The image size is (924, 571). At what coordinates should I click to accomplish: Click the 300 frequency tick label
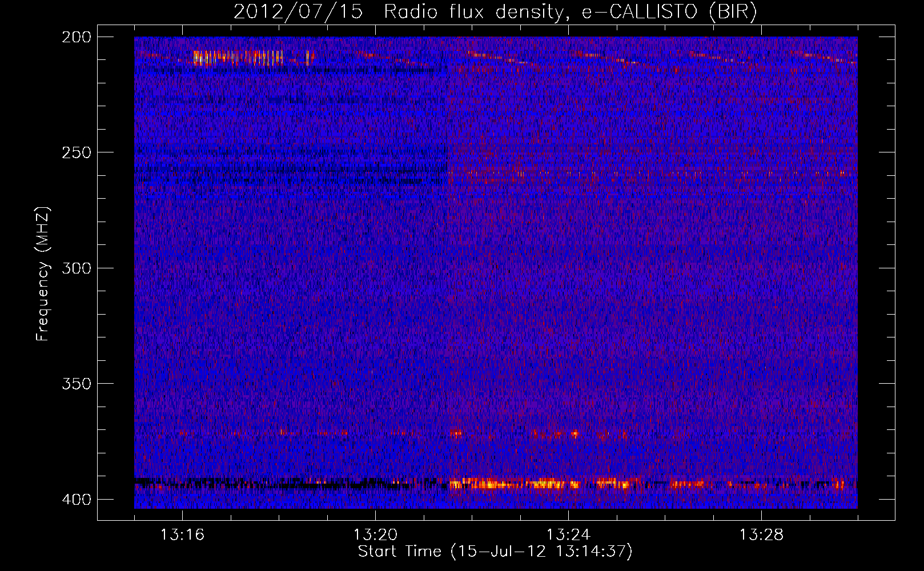click(77, 268)
